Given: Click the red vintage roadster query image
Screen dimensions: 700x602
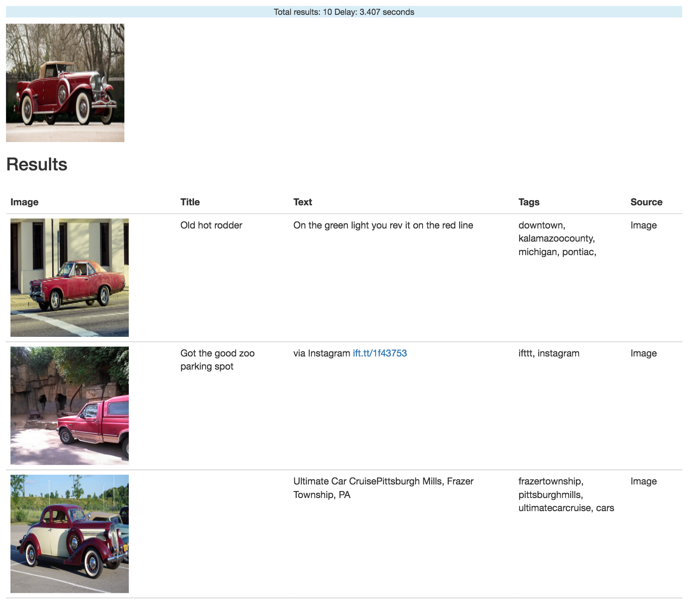Looking at the screenshot, I should tap(65, 83).
